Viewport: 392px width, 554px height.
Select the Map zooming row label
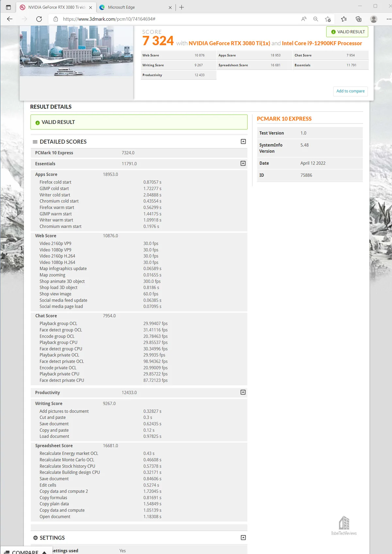tap(52, 275)
